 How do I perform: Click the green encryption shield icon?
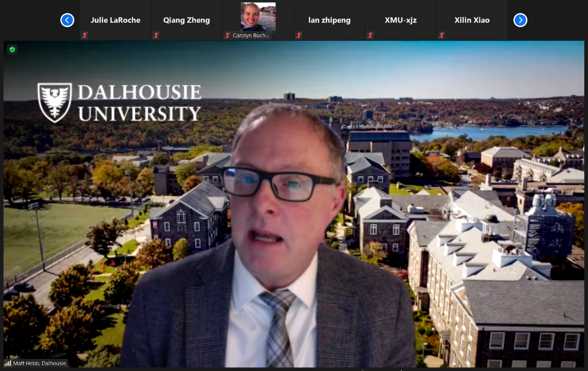point(12,50)
